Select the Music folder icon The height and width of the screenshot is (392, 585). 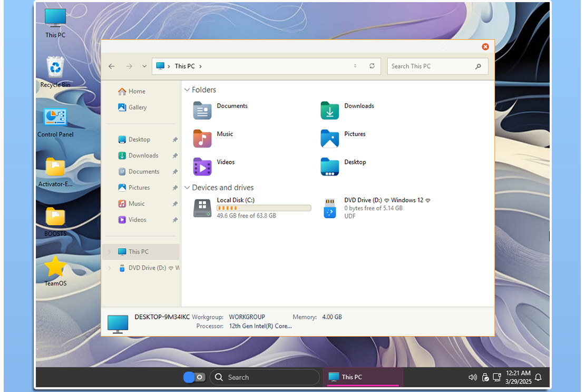(x=202, y=139)
